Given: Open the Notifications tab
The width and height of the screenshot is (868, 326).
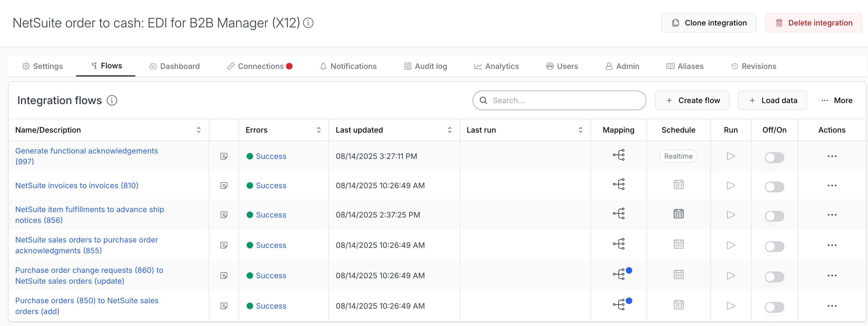Looking at the screenshot, I should pyautogui.click(x=348, y=66).
